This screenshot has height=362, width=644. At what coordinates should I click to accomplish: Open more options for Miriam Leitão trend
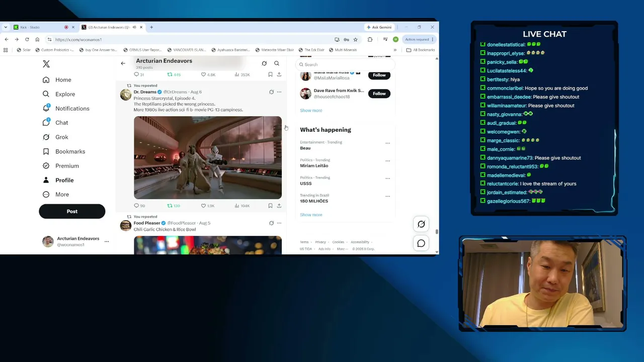coord(387,161)
